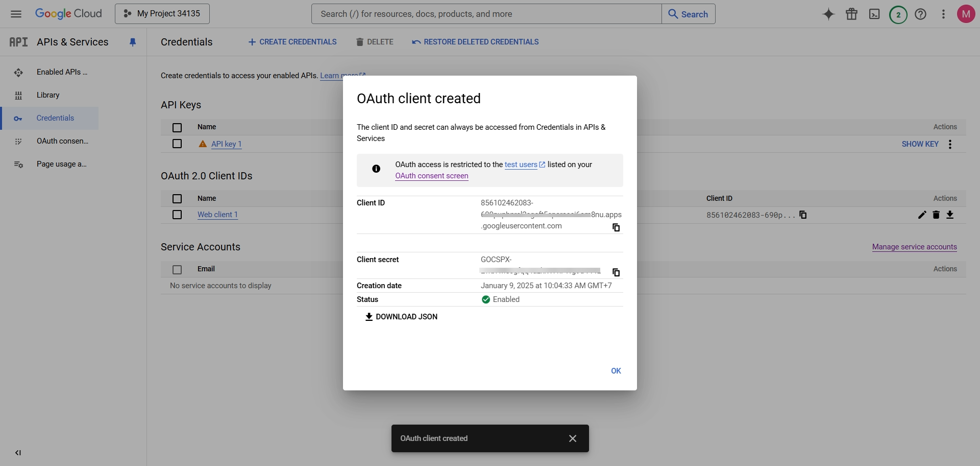This screenshot has height=466, width=980.
Task: Copy Web client 1 client ID in table
Action: (803, 215)
